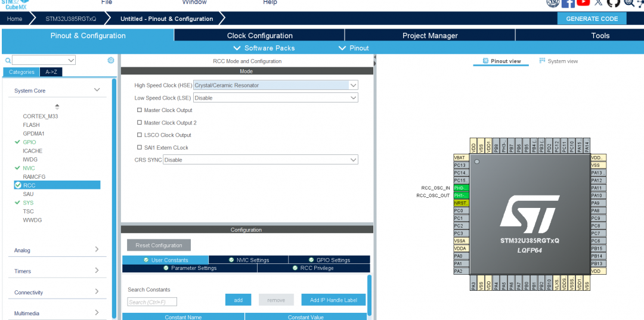Open the NVIC Settings tab
644x320 pixels.
pos(249,260)
